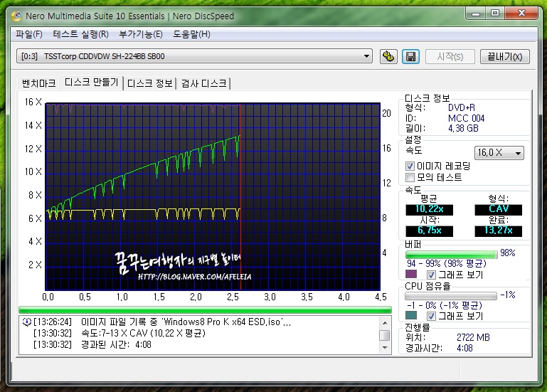This screenshot has height=392, width=547.
Task: Minimize the Nero DiscSpeed window
Action: tap(476, 14)
